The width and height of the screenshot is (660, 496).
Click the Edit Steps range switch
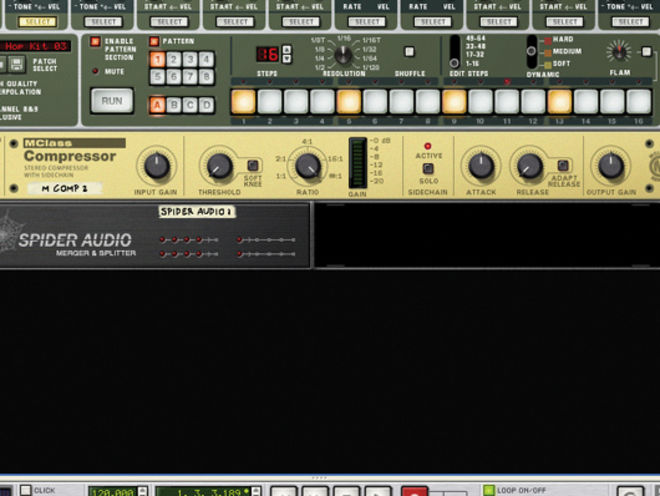(455, 52)
